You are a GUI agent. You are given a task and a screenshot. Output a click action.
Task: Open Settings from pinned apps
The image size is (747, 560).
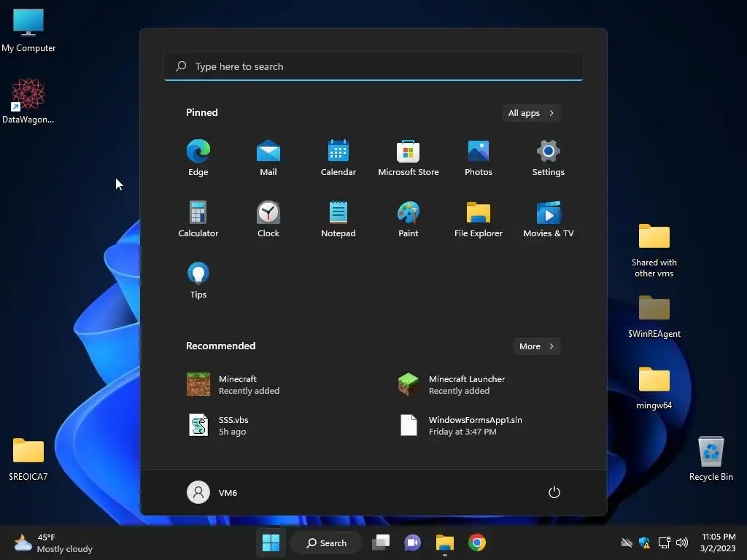pyautogui.click(x=549, y=158)
